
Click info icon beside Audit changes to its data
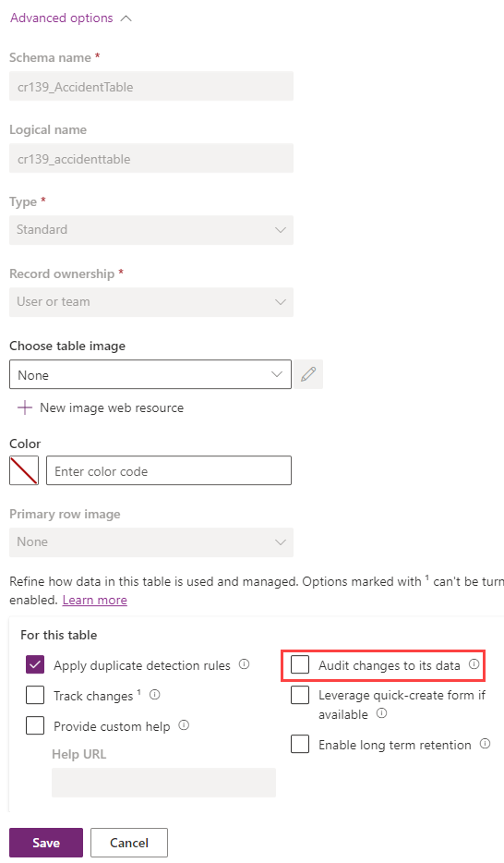pyautogui.click(x=474, y=664)
